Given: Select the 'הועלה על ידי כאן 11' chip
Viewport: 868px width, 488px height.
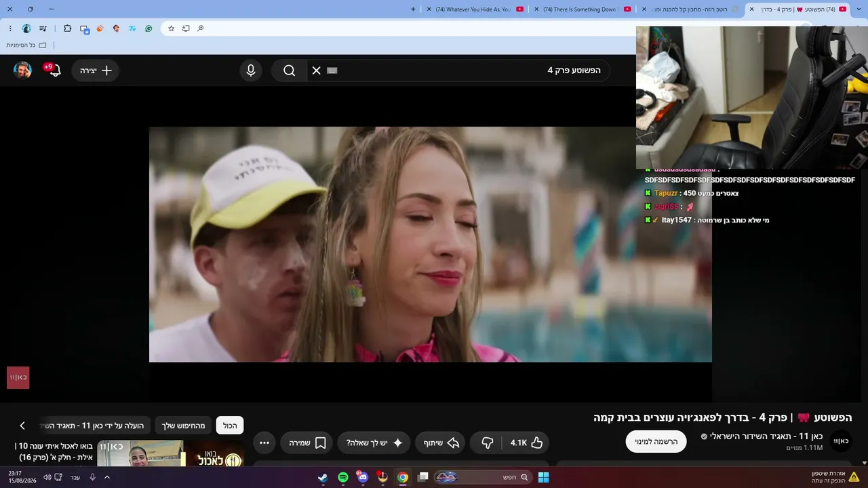Looking at the screenshot, I should (x=96, y=426).
